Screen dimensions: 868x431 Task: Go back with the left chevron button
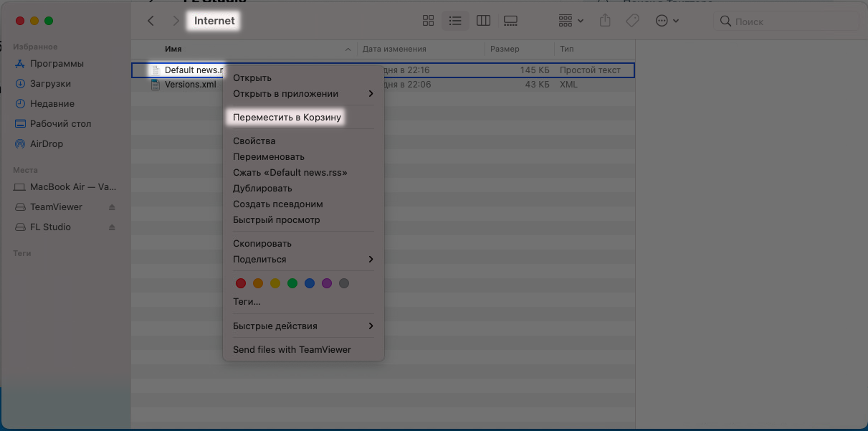(151, 21)
